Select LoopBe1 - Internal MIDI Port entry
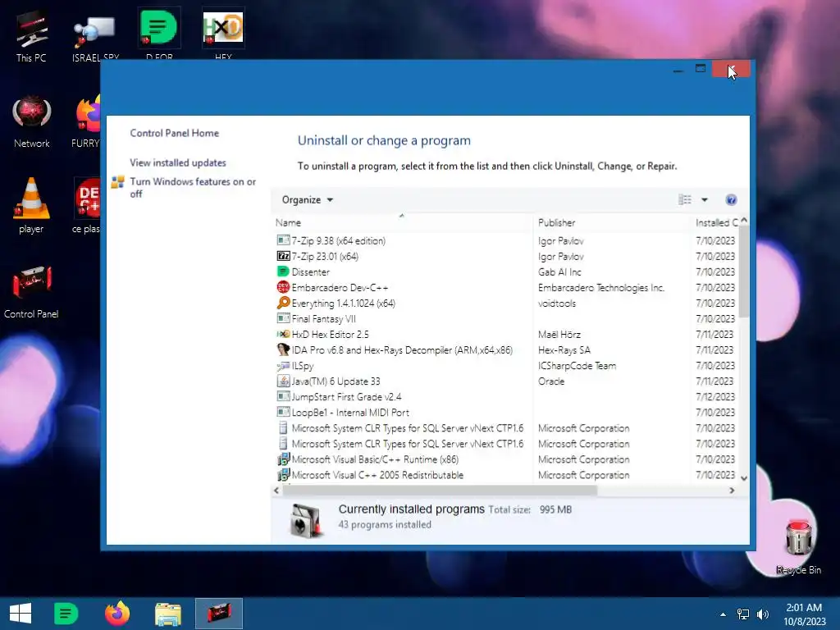Image resolution: width=840 pixels, height=630 pixels. pyautogui.click(x=506, y=413)
